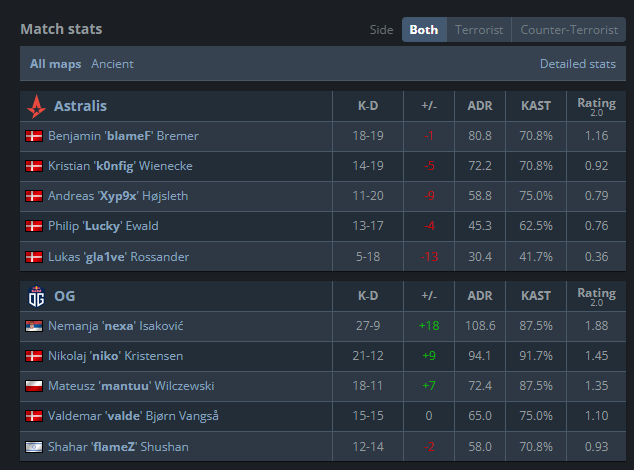The height and width of the screenshot is (470, 634).
Task: Select the Both side filter
Action: coord(424,30)
